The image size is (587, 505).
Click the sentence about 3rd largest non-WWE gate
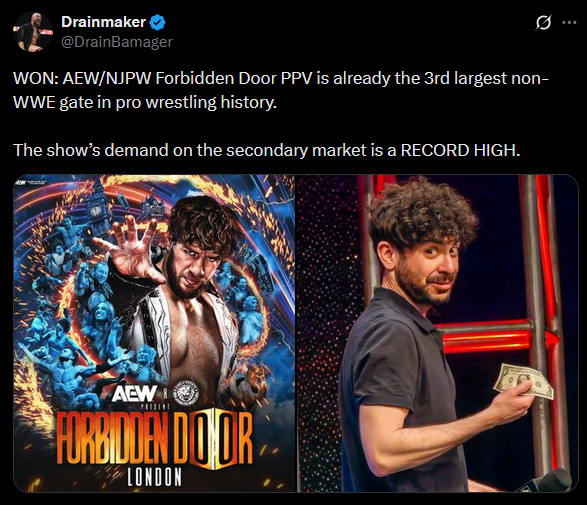point(282,90)
